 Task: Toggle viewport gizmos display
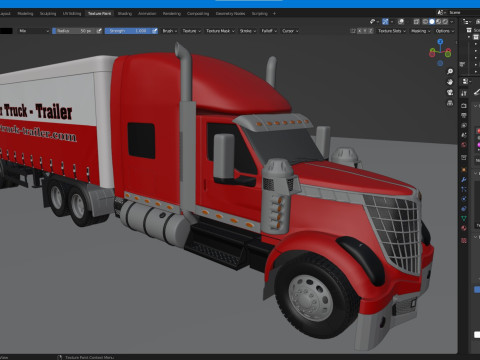(x=386, y=22)
